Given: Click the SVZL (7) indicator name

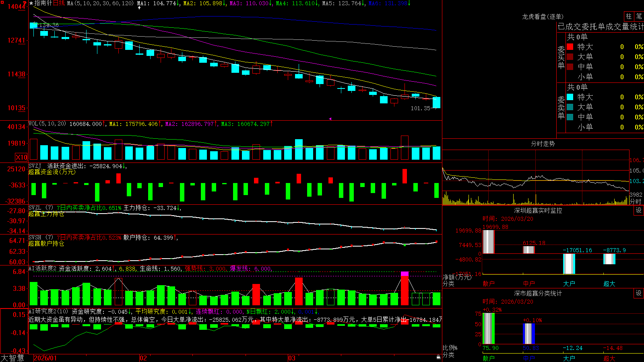Looking at the screenshot, I should point(41,208).
